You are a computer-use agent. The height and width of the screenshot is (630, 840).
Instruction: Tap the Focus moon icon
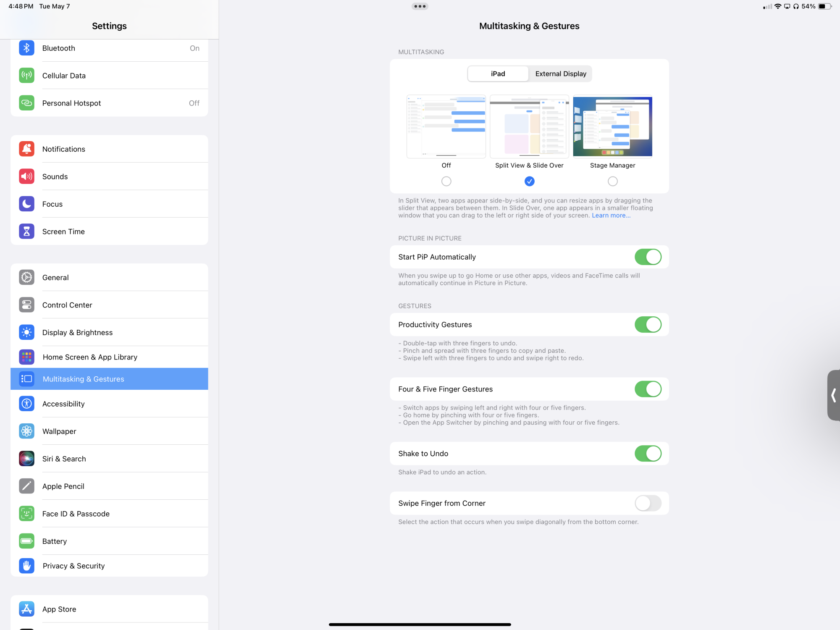(x=26, y=204)
